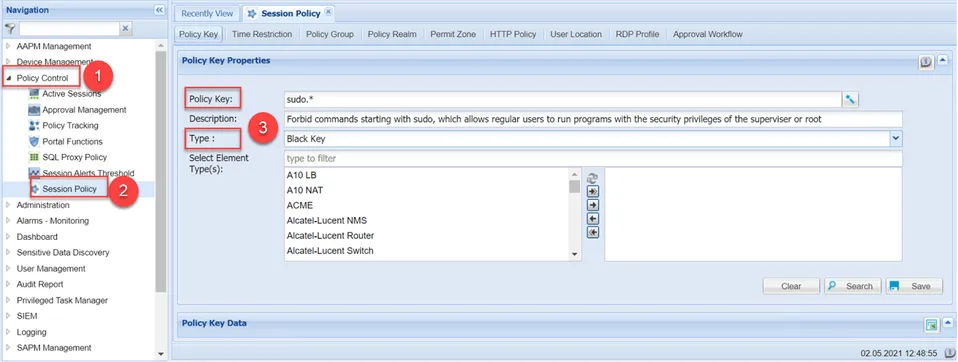This screenshot has width=958, height=362.
Task: Clear the navigation filter with X icon
Action: [126, 29]
